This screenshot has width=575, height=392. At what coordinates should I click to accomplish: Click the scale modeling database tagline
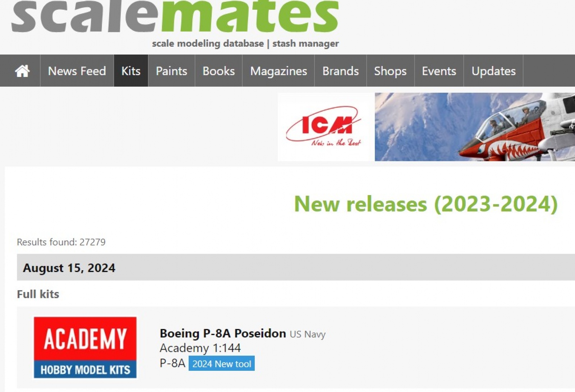click(208, 43)
